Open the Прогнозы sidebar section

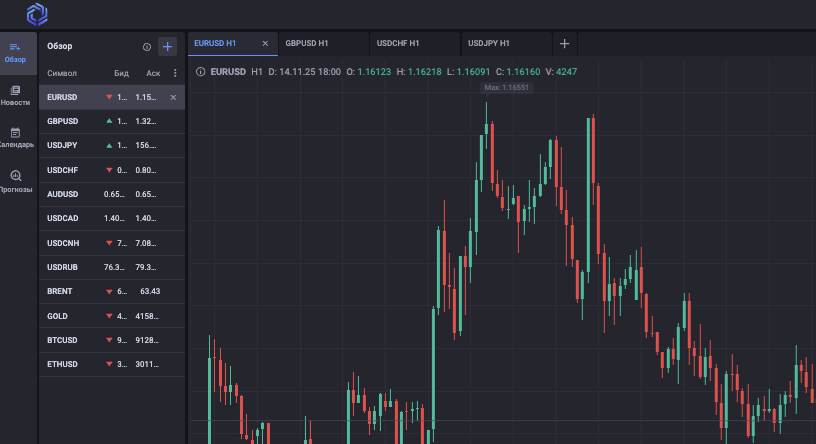point(16,181)
